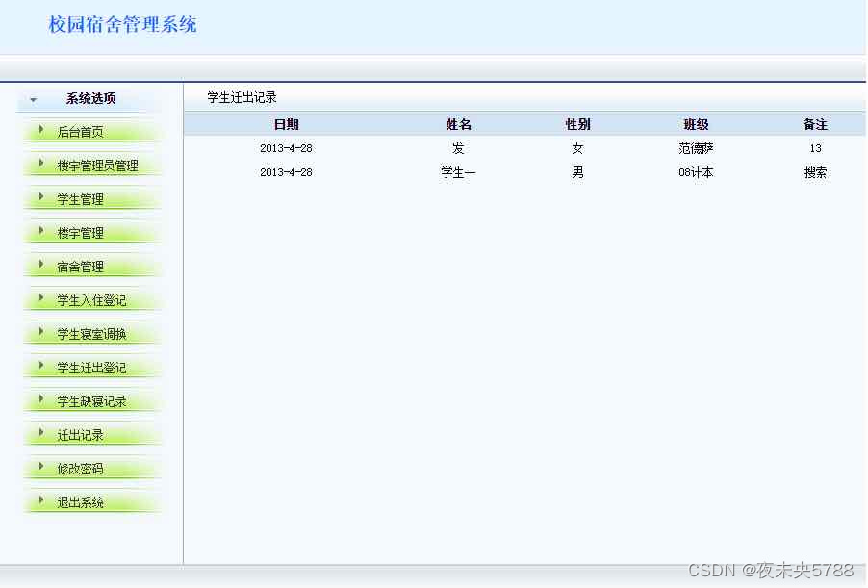Image resolution: width=868 pixels, height=588 pixels.
Task: Click gender cell 女
Action: pyautogui.click(x=577, y=148)
